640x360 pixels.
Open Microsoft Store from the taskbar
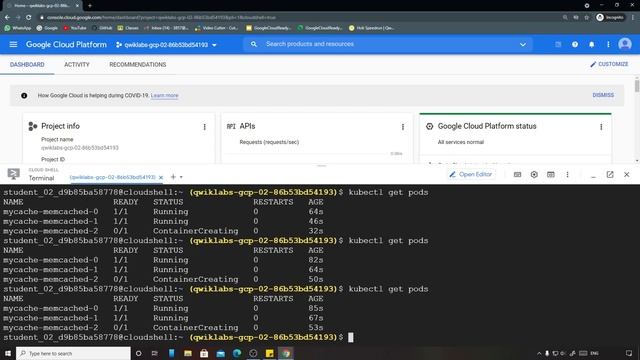(204, 353)
